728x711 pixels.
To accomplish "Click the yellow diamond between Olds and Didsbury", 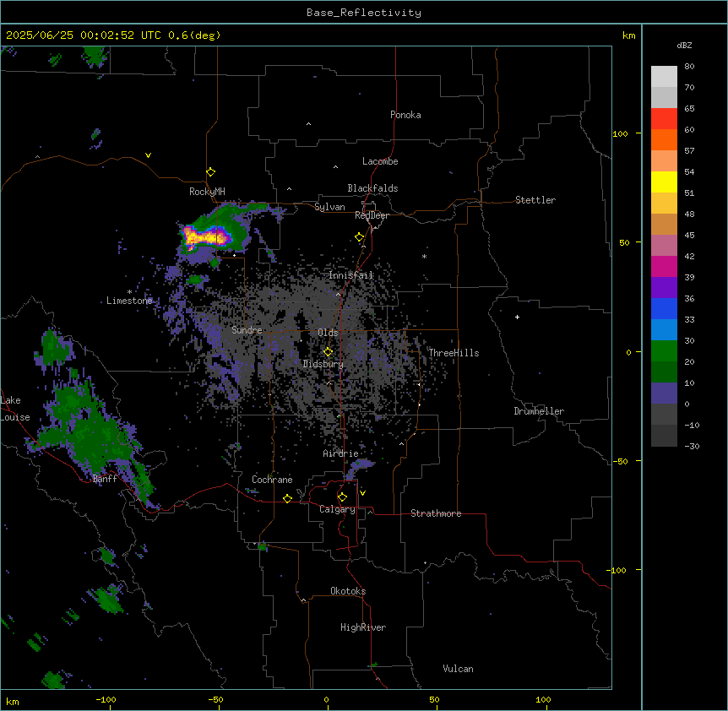I will (x=329, y=351).
